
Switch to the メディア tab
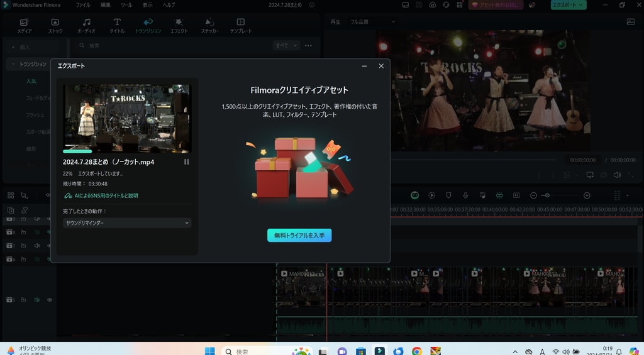(25, 26)
